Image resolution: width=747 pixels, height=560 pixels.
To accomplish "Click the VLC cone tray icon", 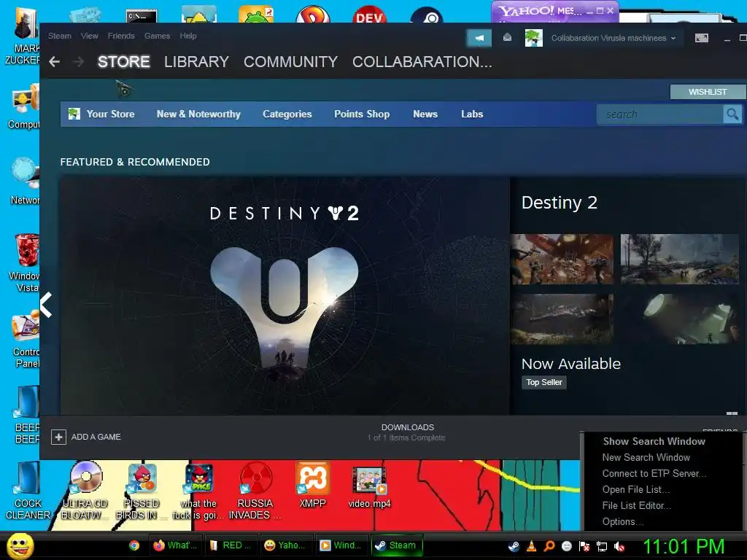I will [x=531, y=547].
